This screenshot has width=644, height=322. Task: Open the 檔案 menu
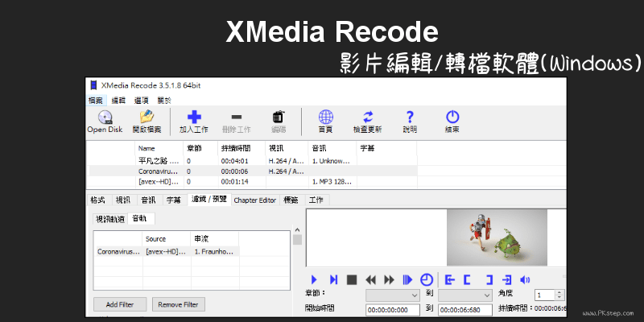[x=95, y=100]
